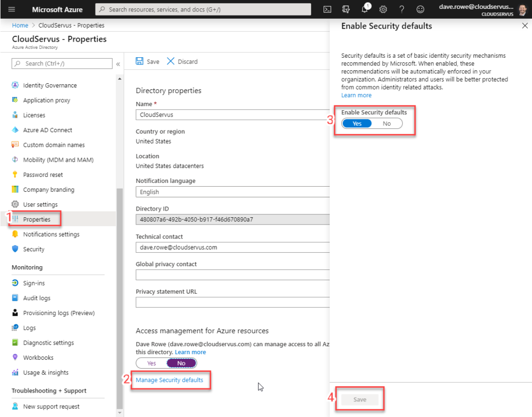The height and width of the screenshot is (417, 532).
Task: Open Learn more link in Security defaults panel
Action: click(356, 96)
